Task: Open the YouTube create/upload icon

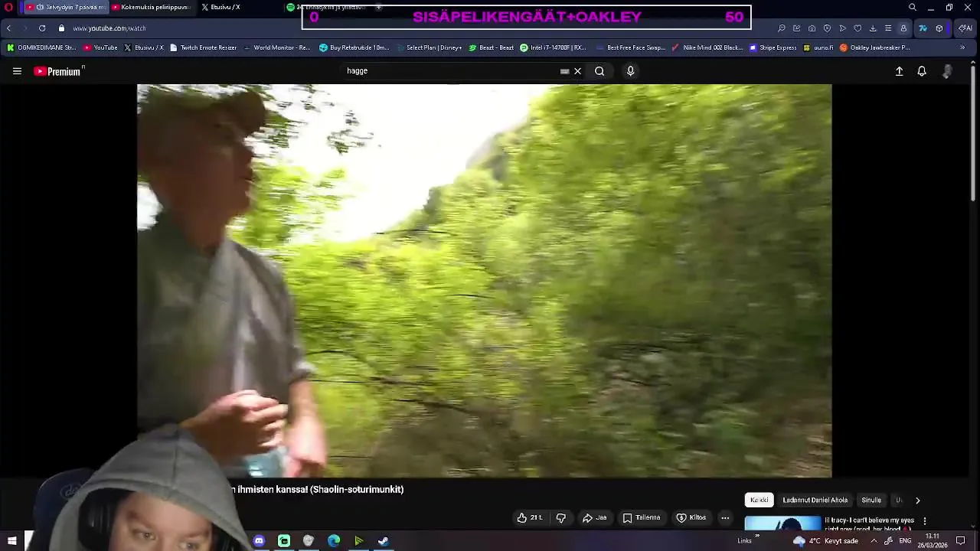Action: click(900, 71)
